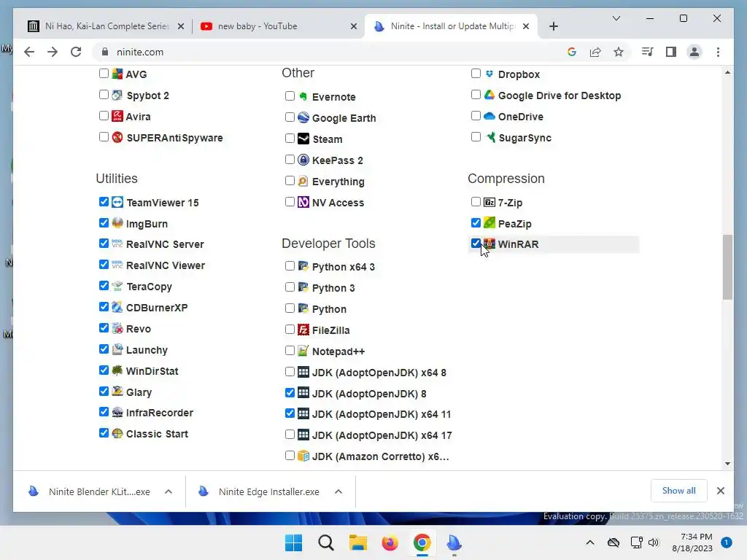
Task: Click the SUPERAntiSpyware label
Action: [x=174, y=138]
